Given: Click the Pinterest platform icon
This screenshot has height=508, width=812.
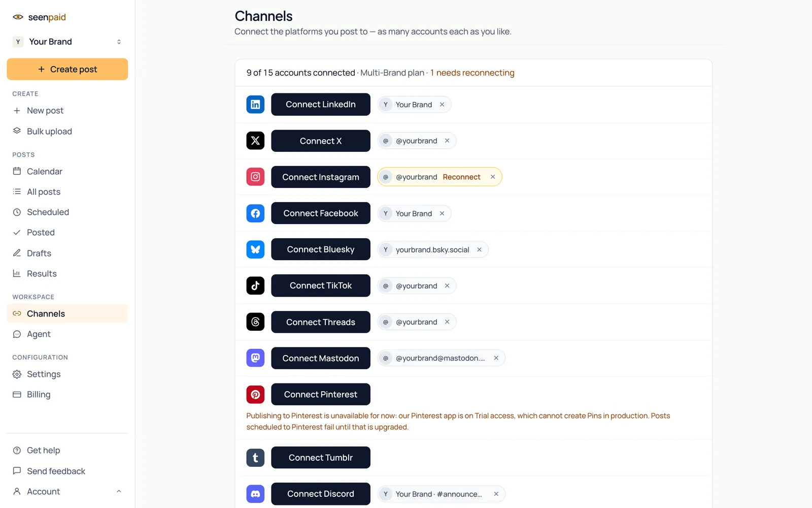Looking at the screenshot, I should pyautogui.click(x=255, y=394).
